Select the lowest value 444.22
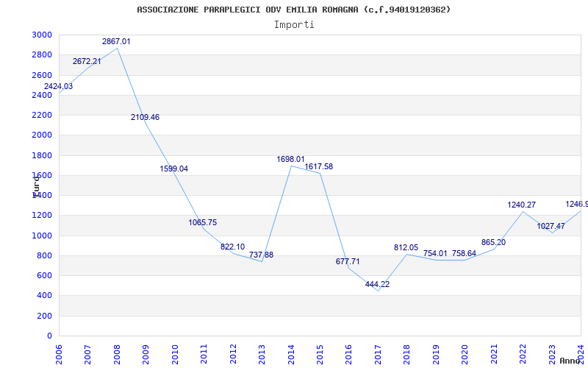The image size is (588, 368). [377, 284]
